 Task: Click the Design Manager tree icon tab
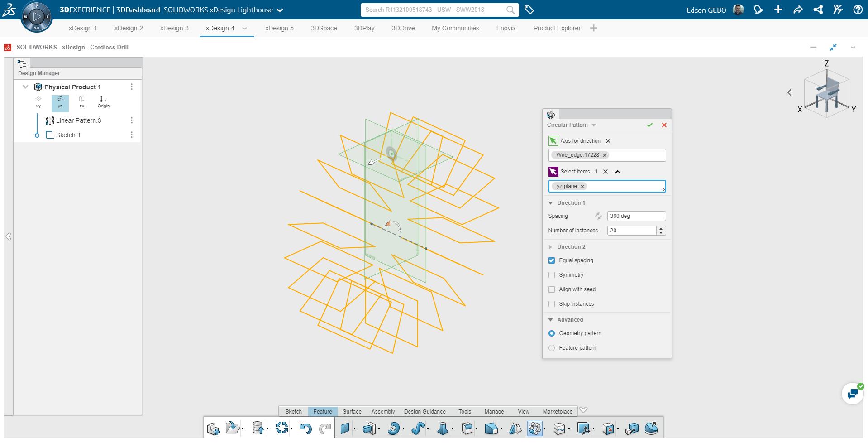click(x=22, y=63)
